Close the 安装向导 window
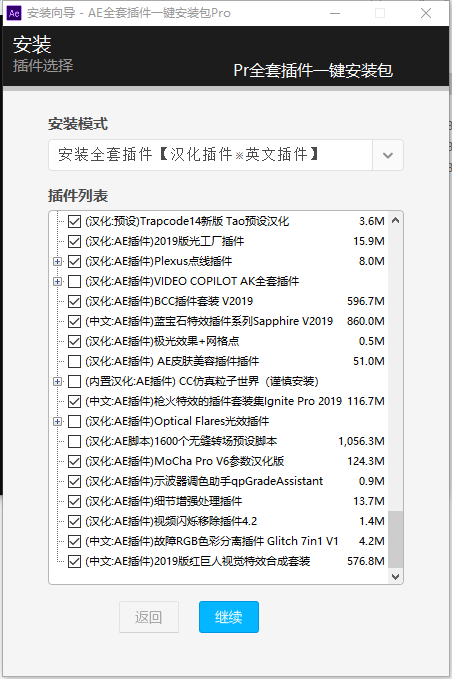Viewport: 452px width, 679px height. coord(426,13)
